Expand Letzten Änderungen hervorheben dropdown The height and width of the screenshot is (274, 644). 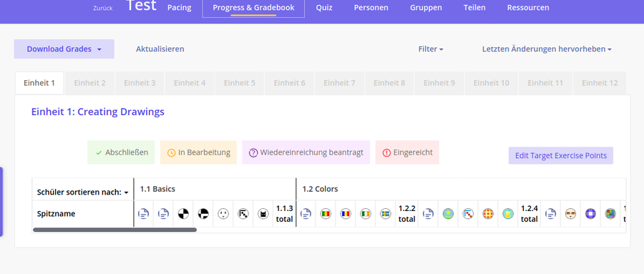tap(547, 49)
